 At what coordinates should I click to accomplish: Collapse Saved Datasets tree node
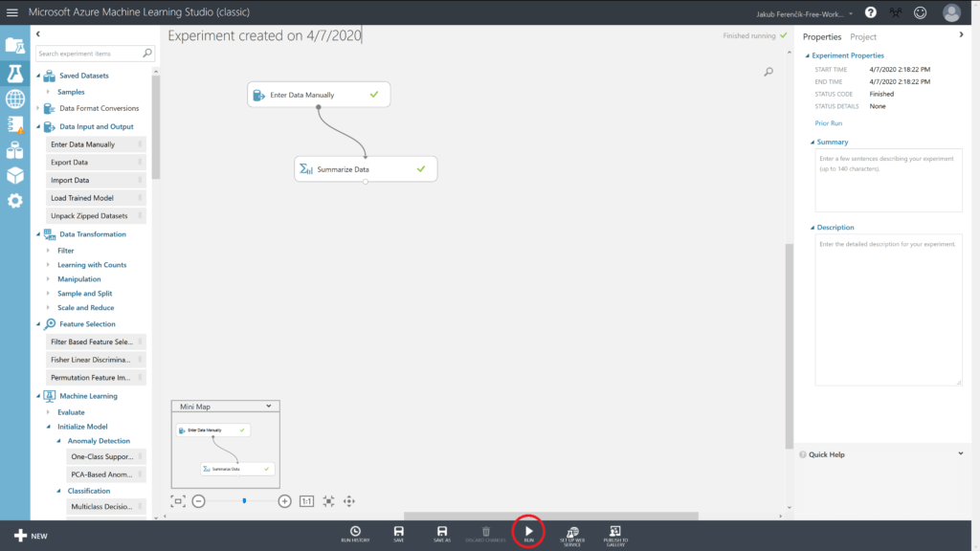tap(38, 76)
